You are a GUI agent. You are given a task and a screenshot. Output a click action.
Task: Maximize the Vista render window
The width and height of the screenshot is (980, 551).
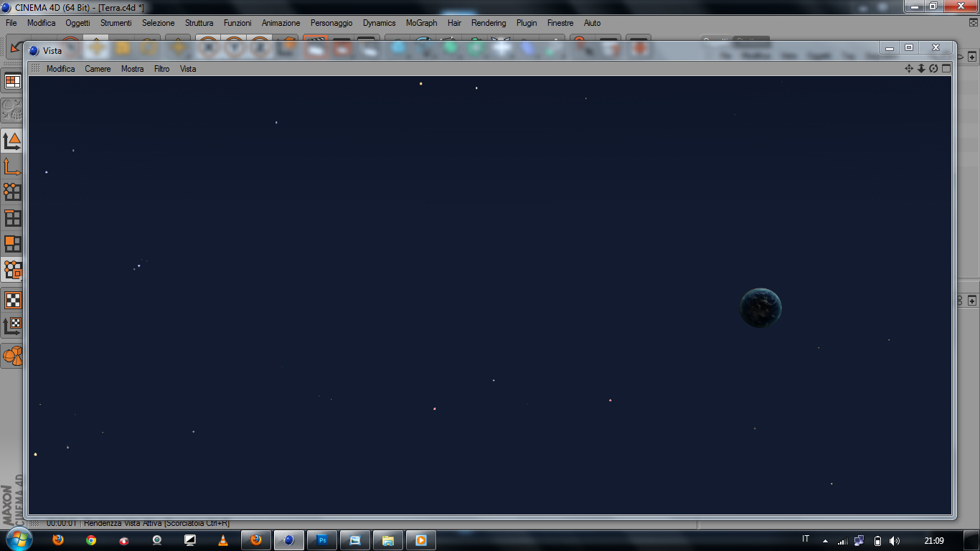point(909,47)
